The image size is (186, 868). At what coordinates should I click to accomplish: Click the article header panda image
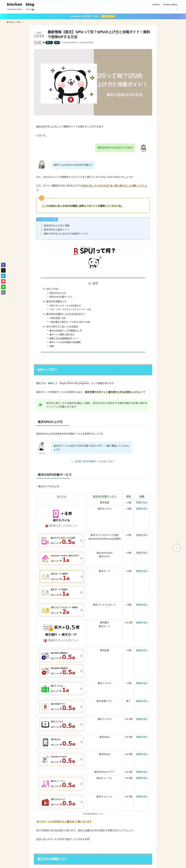pyautogui.click(x=93, y=82)
